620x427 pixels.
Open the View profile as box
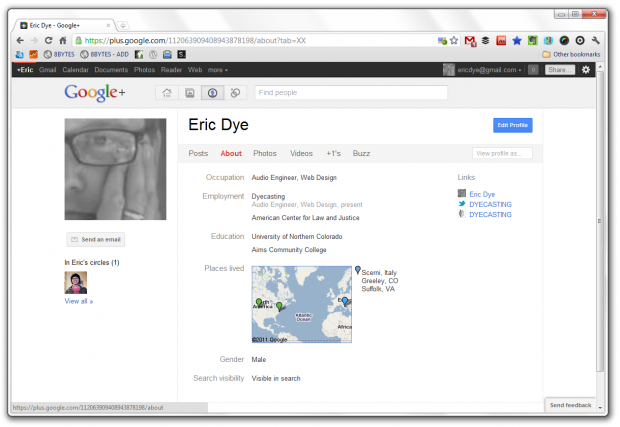pos(502,153)
